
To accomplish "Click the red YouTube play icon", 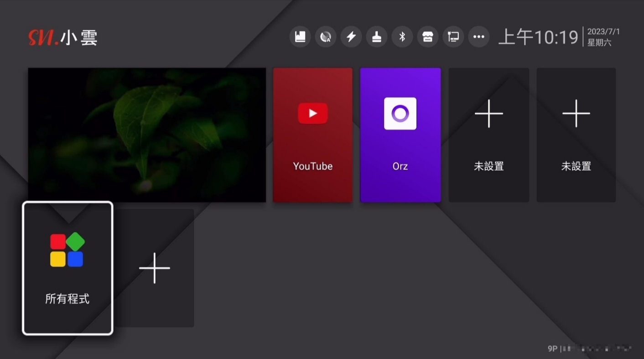I will [x=312, y=113].
